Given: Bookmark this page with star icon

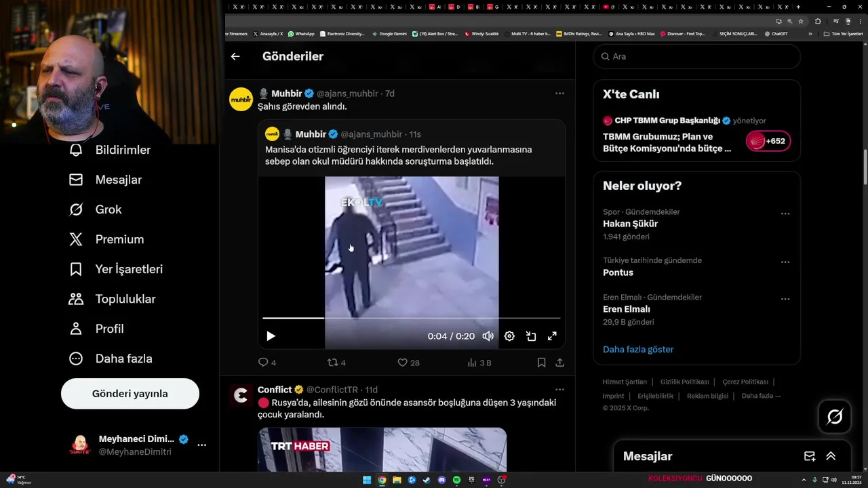Looking at the screenshot, I should [x=801, y=21].
